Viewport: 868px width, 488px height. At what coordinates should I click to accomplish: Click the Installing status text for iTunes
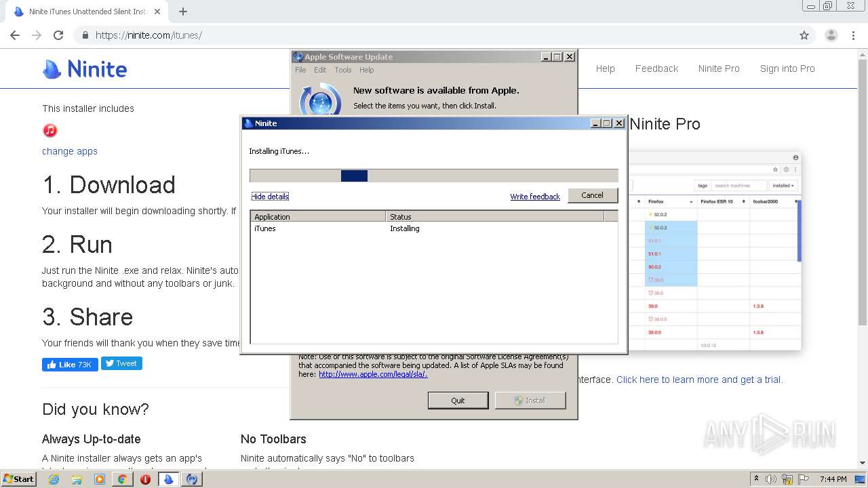pyautogui.click(x=405, y=228)
